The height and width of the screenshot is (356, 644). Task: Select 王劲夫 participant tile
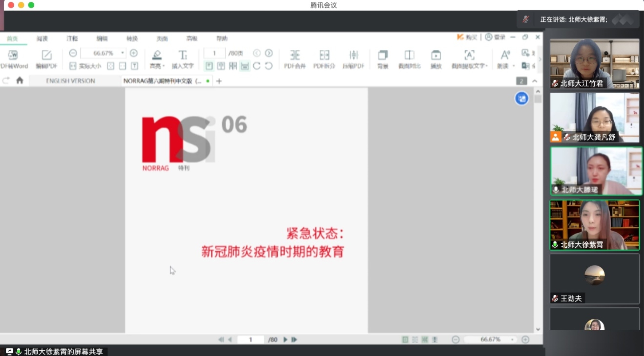(x=595, y=279)
